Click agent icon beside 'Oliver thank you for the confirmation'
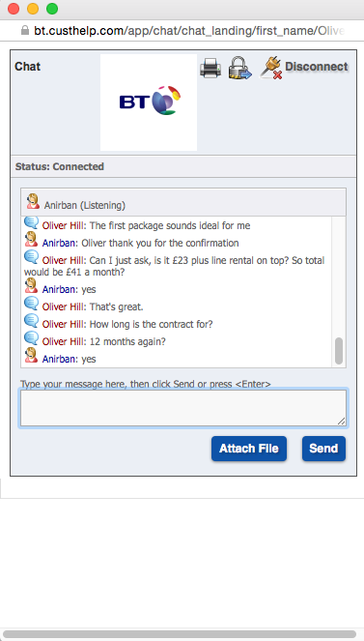The height and width of the screenshot is (641, 364). tap(32, 240)
